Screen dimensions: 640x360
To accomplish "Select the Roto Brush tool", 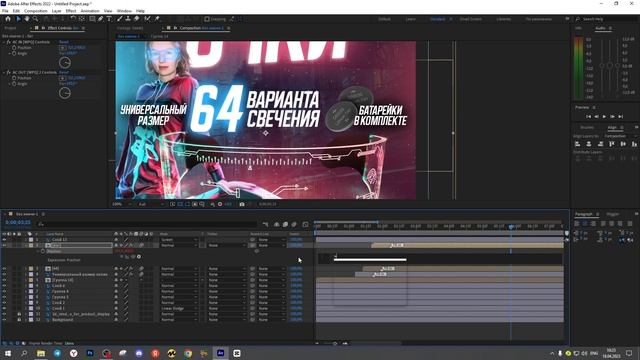I will [x=147, y=19].
